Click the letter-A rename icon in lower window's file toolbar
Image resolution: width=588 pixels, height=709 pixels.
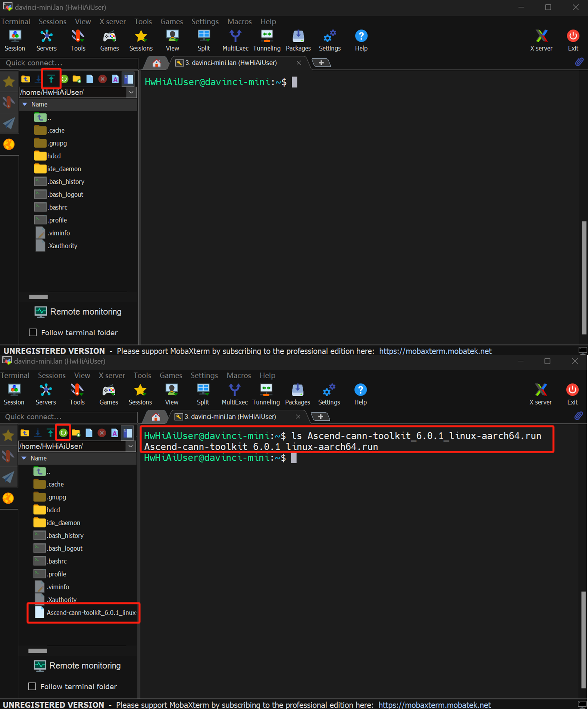pyautogui.click(x=115, y=433)
